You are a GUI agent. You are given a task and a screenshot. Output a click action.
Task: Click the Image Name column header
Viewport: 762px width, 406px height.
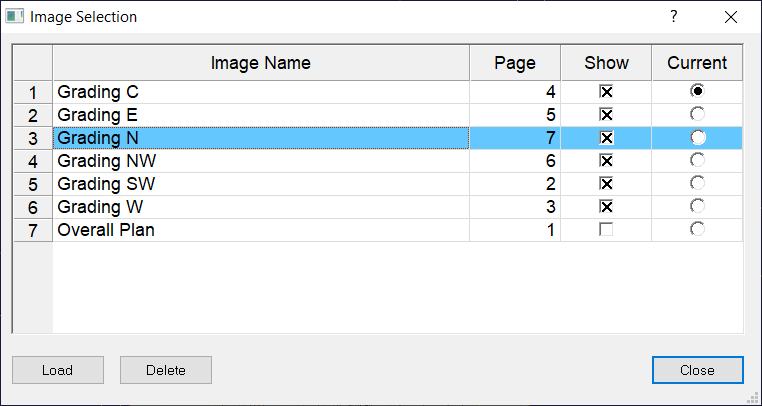pyautogui.click(x=261, y=63)
